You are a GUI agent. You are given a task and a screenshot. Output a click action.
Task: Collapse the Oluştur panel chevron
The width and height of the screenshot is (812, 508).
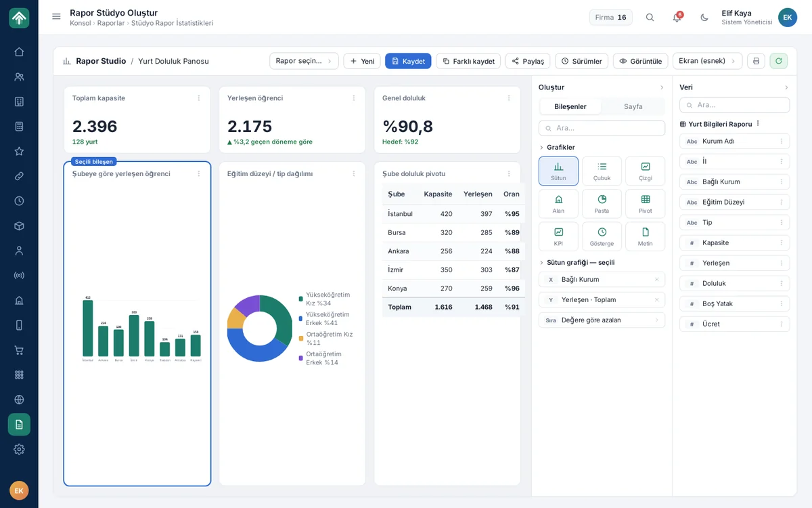[x=662, y=87]
